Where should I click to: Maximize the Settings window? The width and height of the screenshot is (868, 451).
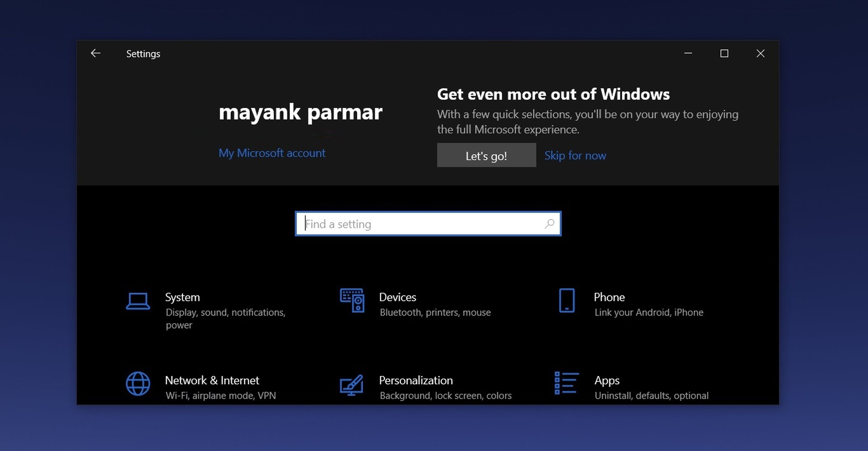pyautogui.click(x=724, y=53)
